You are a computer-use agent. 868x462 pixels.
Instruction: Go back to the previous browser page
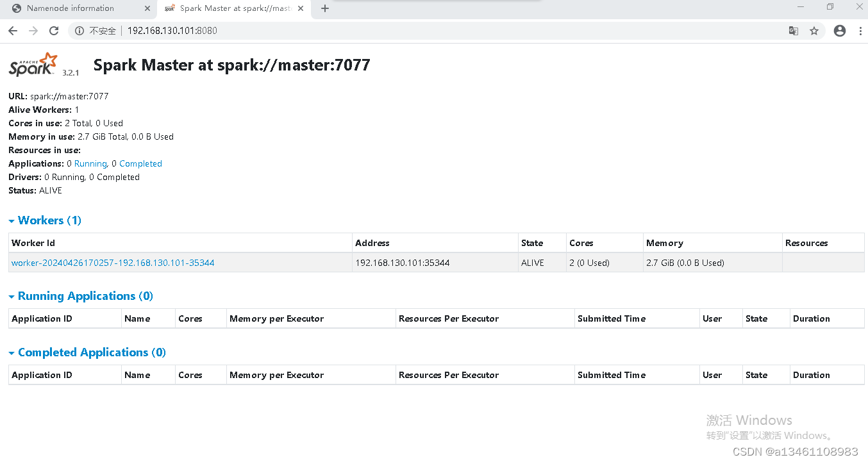[13, 31]
